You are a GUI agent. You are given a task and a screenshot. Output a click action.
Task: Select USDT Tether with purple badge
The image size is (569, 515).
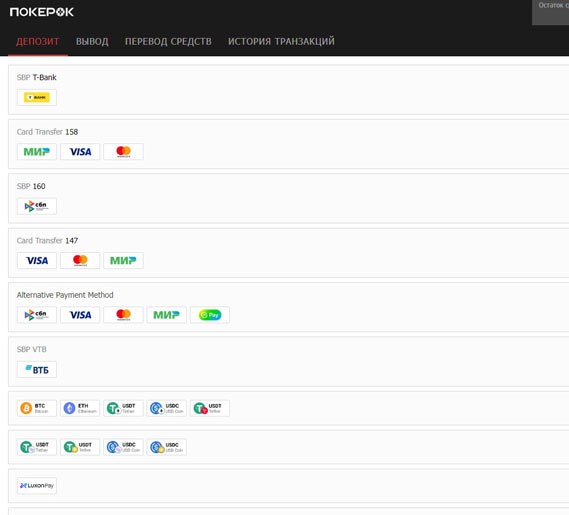pos(37,447)
